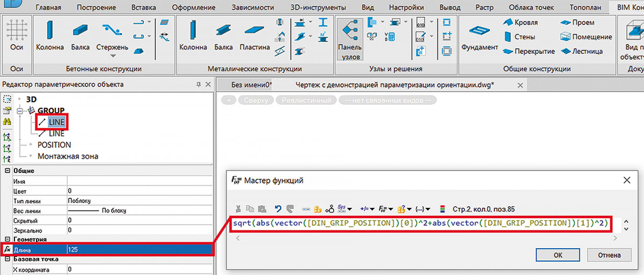Click the Реалистичный visual style button
Viewport: 644px width, 275px height.
coord(306,100)
